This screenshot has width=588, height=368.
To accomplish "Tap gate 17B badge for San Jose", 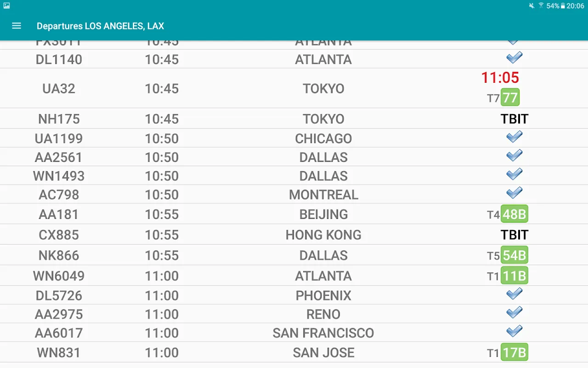I will point(514,353).
